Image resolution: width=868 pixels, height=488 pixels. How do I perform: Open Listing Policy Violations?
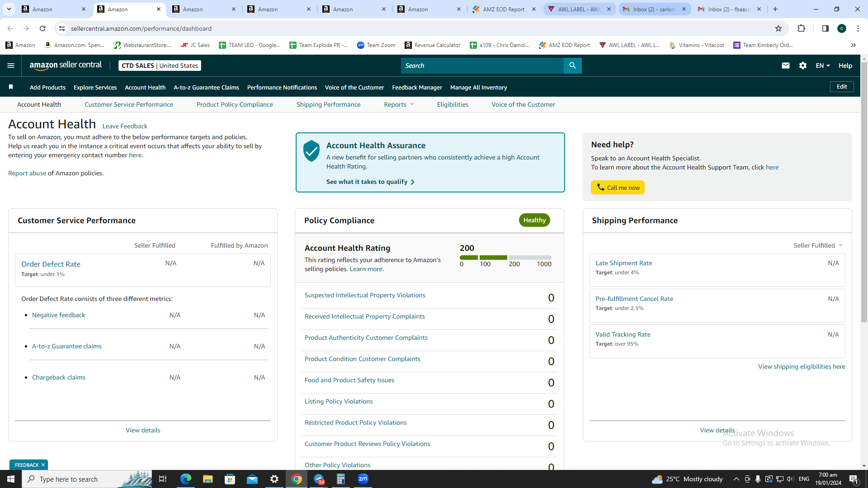[339, 401]
